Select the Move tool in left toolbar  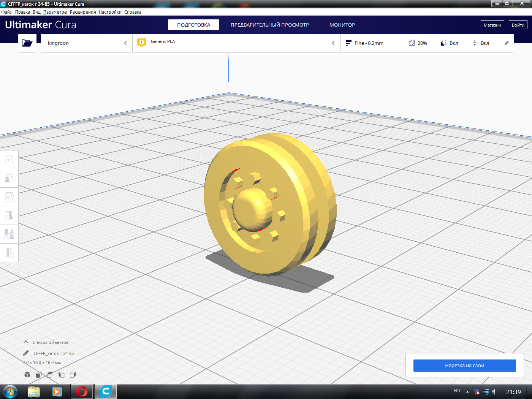(9, 160)
